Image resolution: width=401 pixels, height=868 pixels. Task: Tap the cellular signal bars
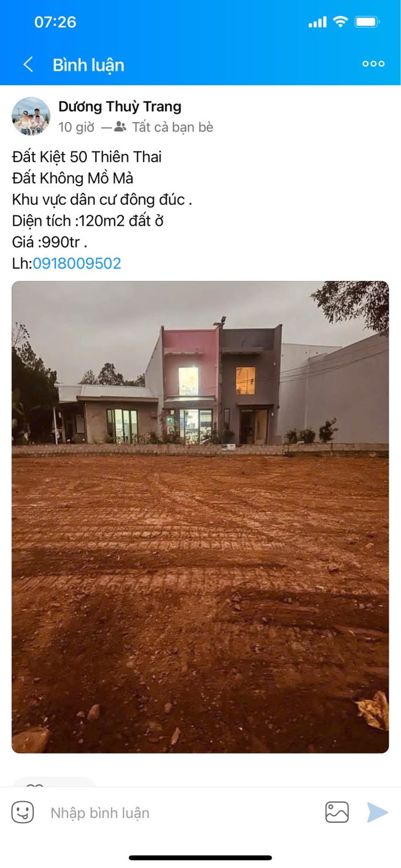(x=317, y=22)
